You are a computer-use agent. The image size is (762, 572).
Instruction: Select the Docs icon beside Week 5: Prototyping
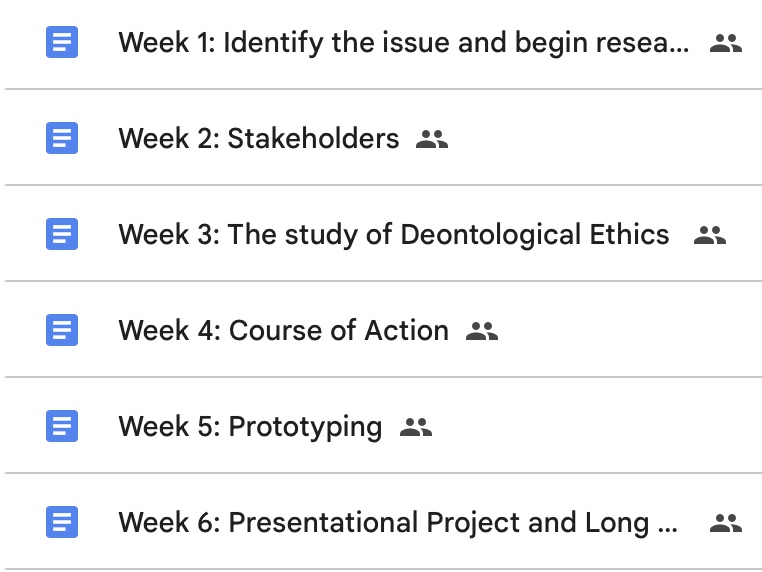(x=62, y=427)
